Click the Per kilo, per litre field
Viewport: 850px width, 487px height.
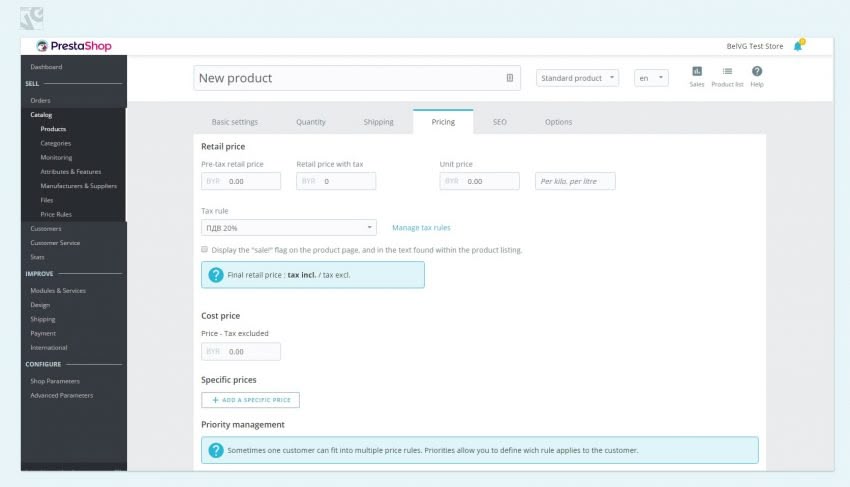click(x=575, y=181)
